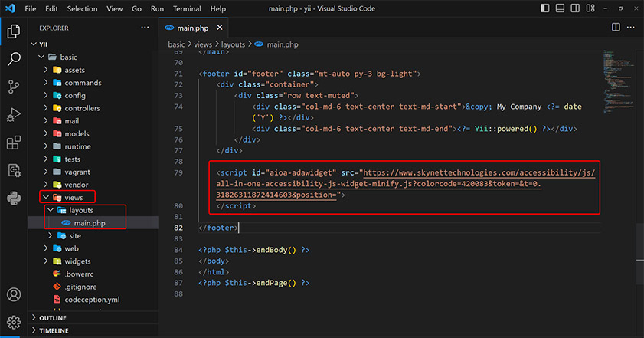Open the File menu
644x338 pixels.
[31, 8]
